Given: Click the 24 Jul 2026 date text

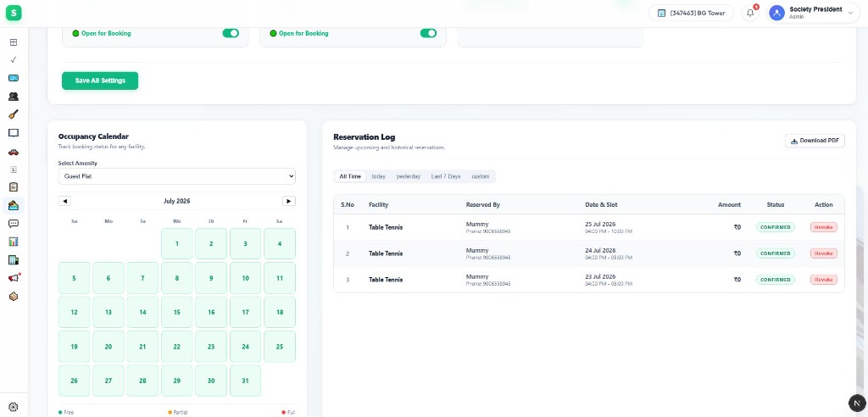Looking at the screenshot, I should (600, 250).
